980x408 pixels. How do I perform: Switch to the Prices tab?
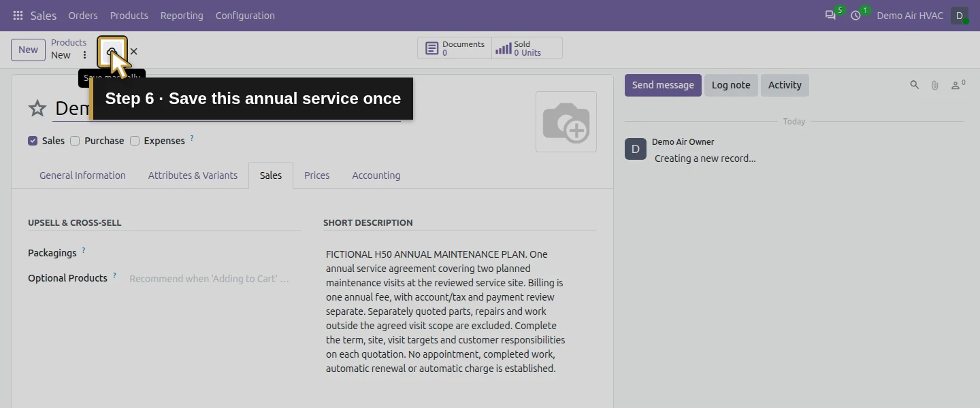point(316,175)
